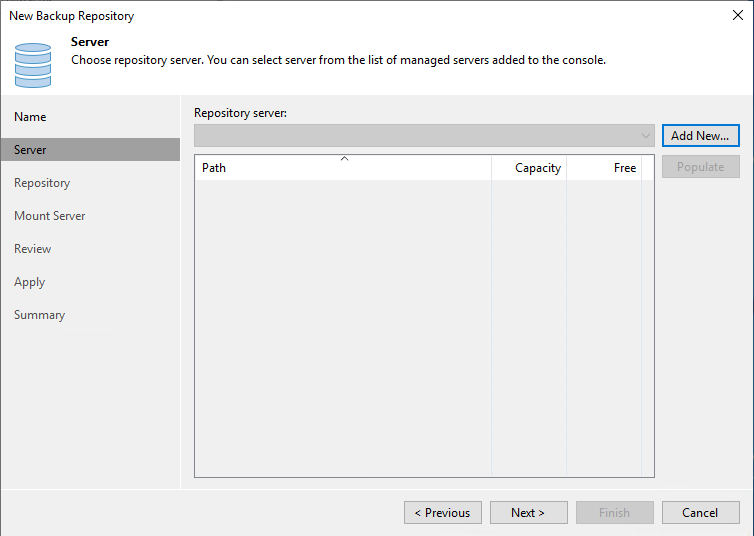Select the Server step in sidebar

click(x=30, y=150)
